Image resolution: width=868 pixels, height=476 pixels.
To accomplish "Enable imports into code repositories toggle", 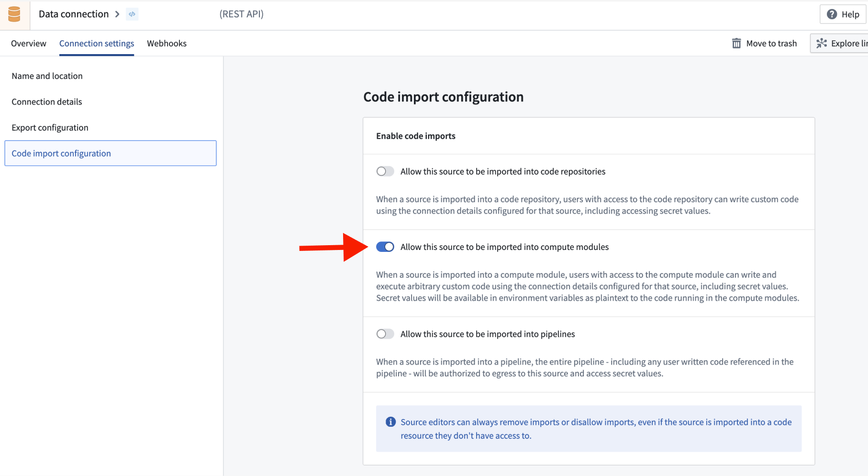I will pos(385,171).
